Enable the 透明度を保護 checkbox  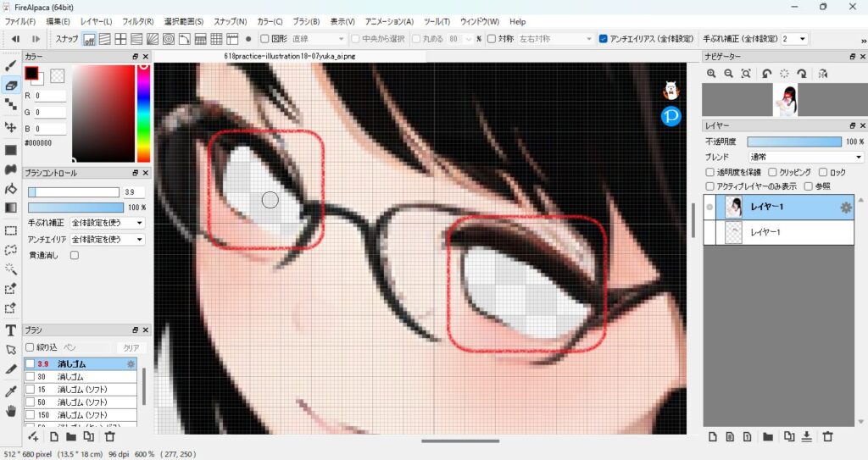point(709,172)
